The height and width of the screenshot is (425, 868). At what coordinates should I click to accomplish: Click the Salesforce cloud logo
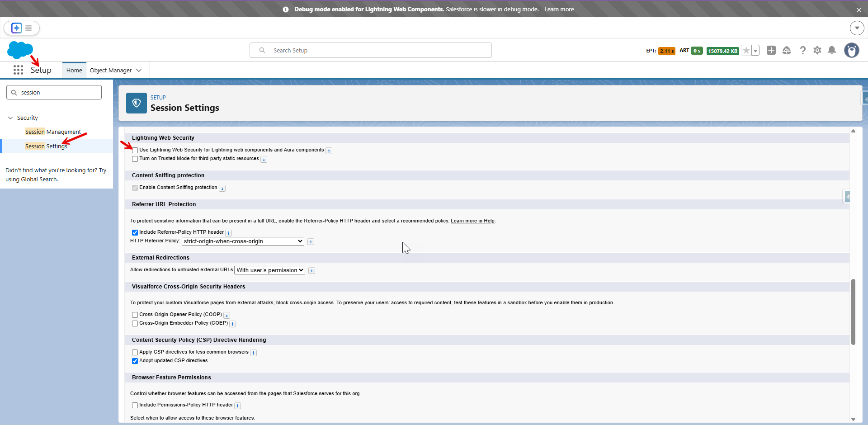[20, 50]
